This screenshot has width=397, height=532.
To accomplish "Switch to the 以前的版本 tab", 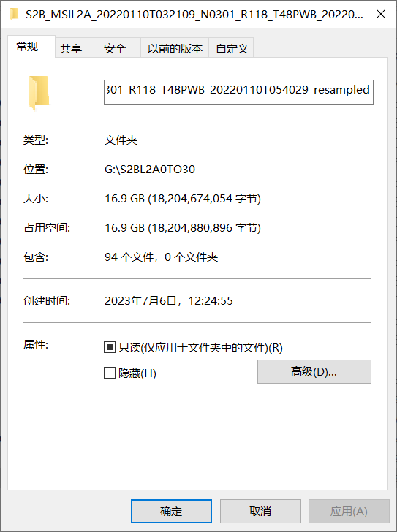I will 175,48.
